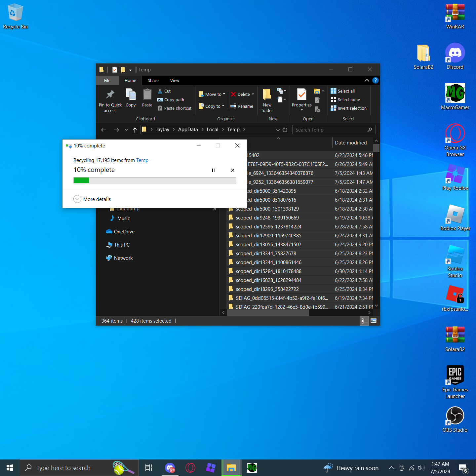The image size is (476, 476).
Task: Click the Temp link in progress dialog
Action: click(142, 160)
